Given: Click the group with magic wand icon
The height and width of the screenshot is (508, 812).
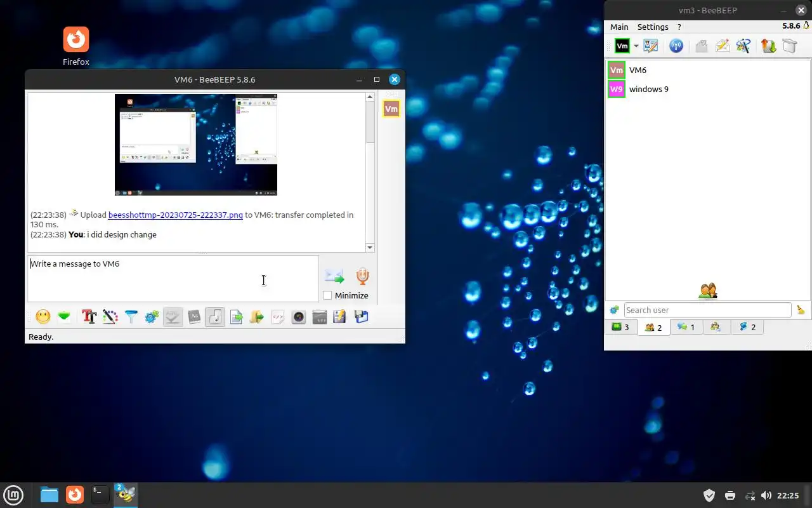Looking at the screenshot, I should pos(743,46).
